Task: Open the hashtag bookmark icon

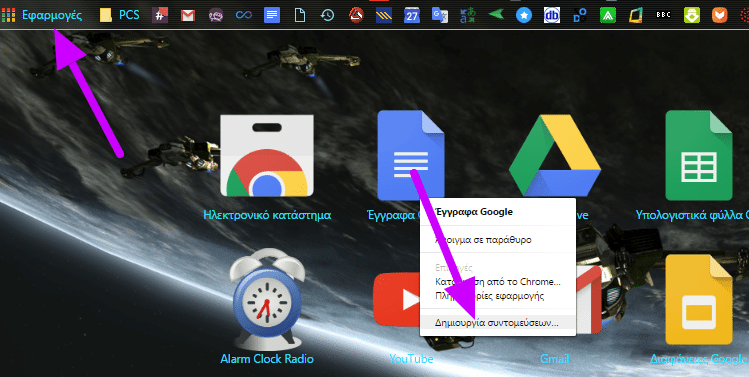Action: click(160, 15)
